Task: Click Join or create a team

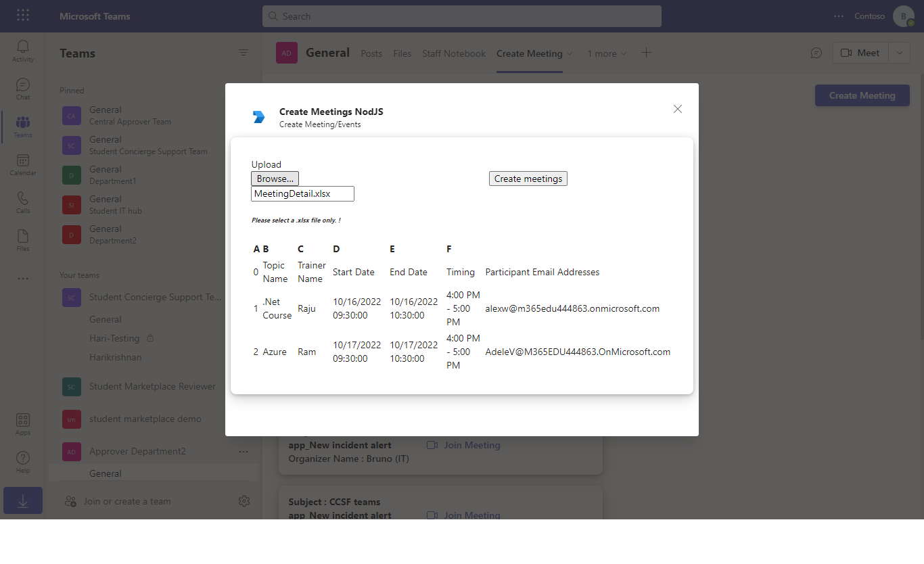Action: coord(127,501)
